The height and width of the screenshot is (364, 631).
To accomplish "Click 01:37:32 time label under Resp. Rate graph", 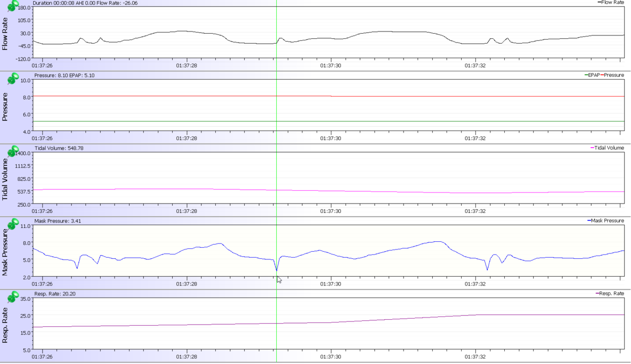I will (475, 357).
